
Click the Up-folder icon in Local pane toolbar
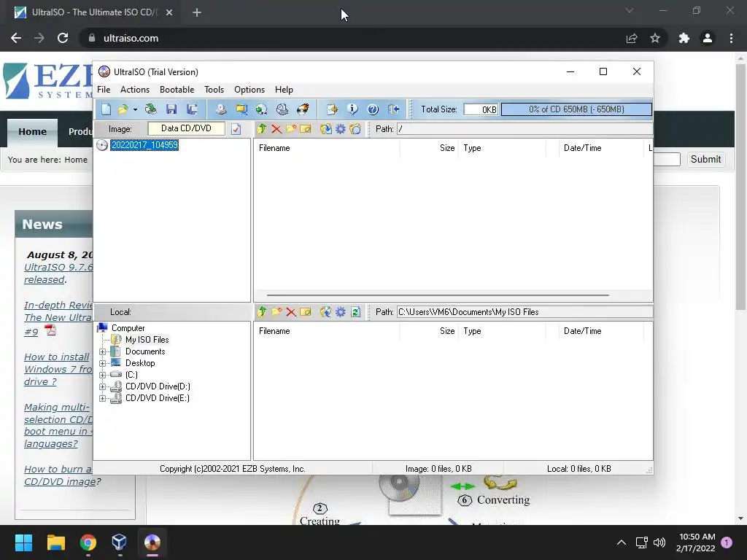[262, 312]
